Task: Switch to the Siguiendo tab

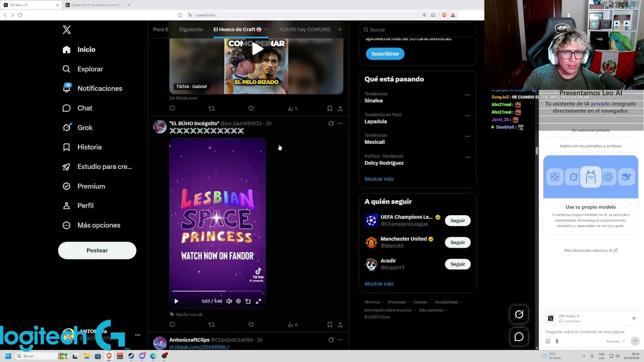Action: [x=191, y=30]
